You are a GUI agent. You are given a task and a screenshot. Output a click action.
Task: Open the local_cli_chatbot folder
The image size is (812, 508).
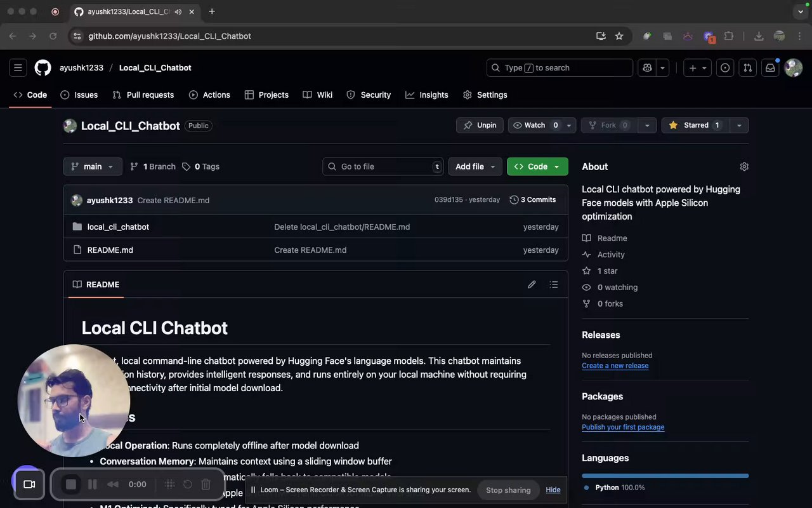tap(118, 227)
